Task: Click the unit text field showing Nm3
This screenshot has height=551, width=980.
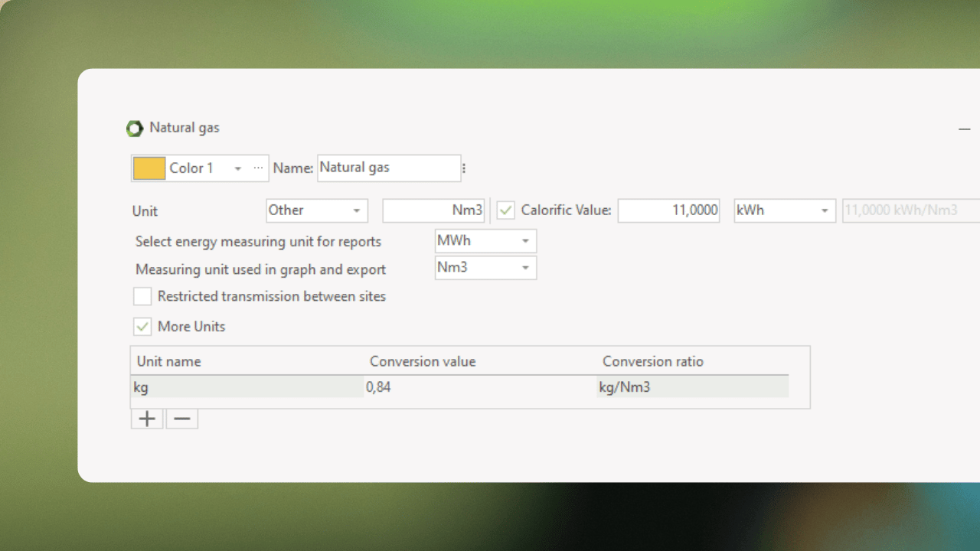Action: pyautogui.click(x=433, y=210)
